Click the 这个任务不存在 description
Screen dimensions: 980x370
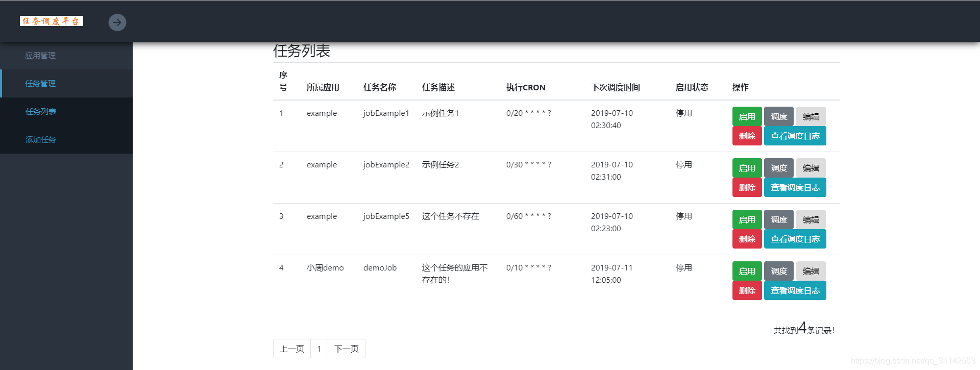coord(451,216)
